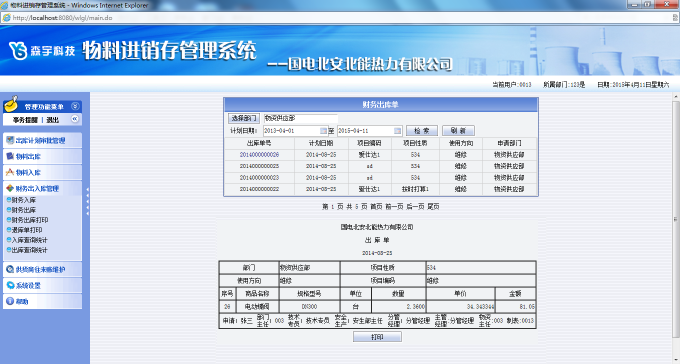Click the 选择部门 button
Screen dimensions: 680x364
click(x=244, y=118)
